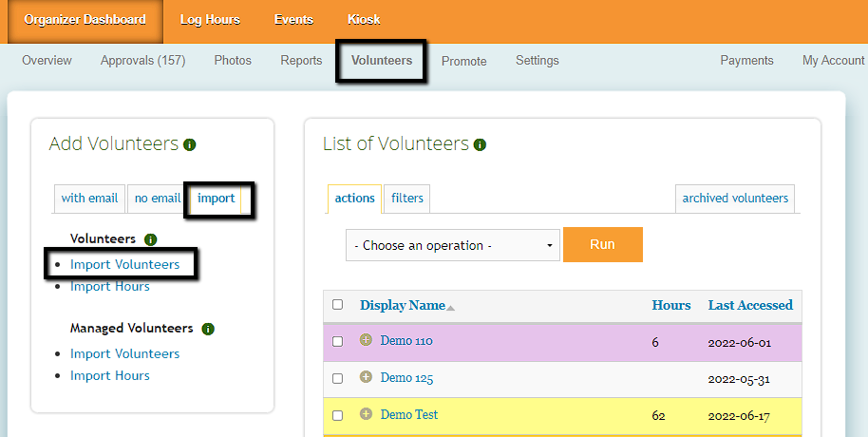Expand the Demo 110 row plus icon

(366, 339)
